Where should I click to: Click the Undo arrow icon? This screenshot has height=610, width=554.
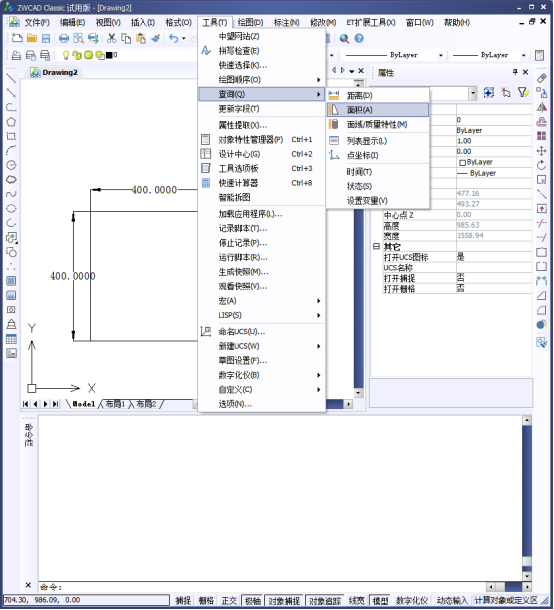(x=174, y=38)
